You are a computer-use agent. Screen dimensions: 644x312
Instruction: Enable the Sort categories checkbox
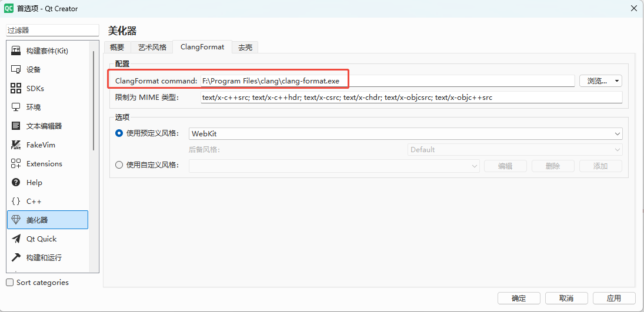(10, 283)
